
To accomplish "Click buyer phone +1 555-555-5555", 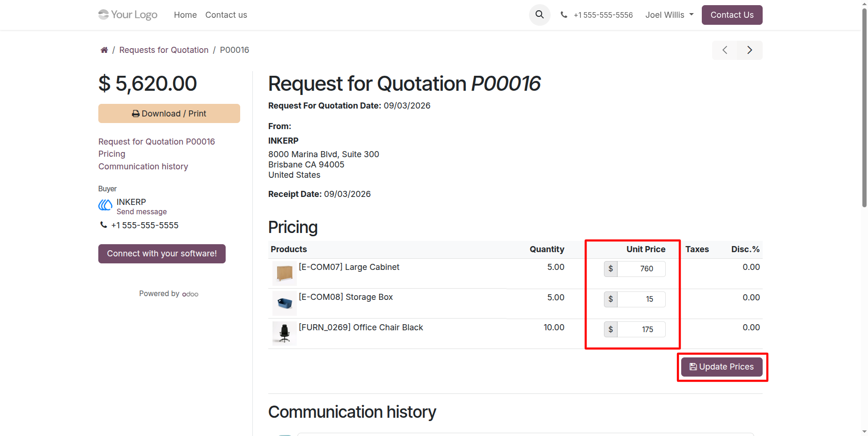I will [145, 225].
